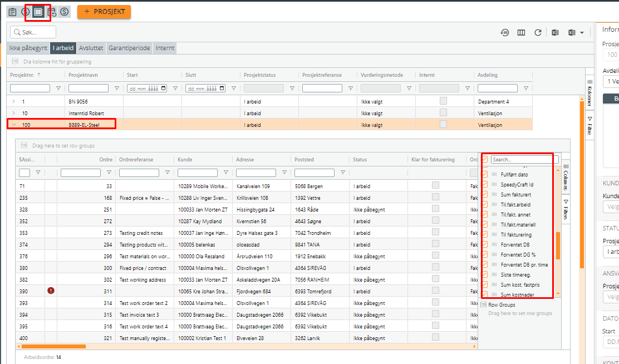
Task: Pick start date via calendar icon
Action: point(164,88)
